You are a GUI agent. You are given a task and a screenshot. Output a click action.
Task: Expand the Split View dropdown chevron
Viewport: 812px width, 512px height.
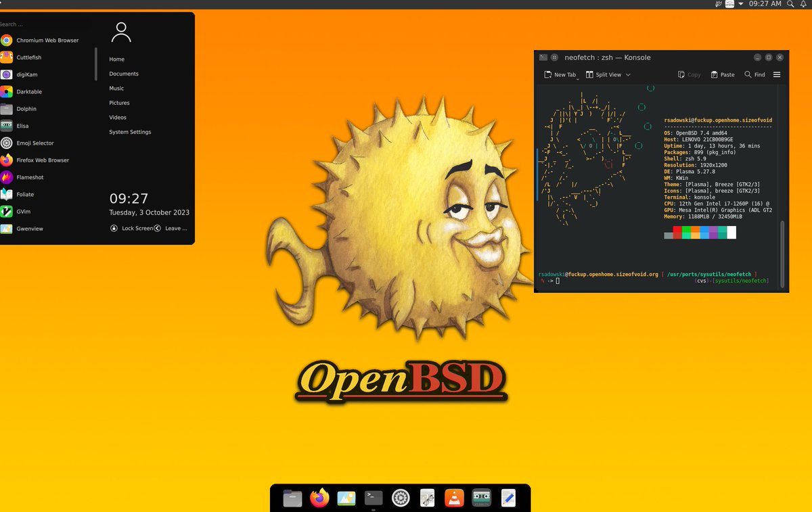[x=628, y=75]
